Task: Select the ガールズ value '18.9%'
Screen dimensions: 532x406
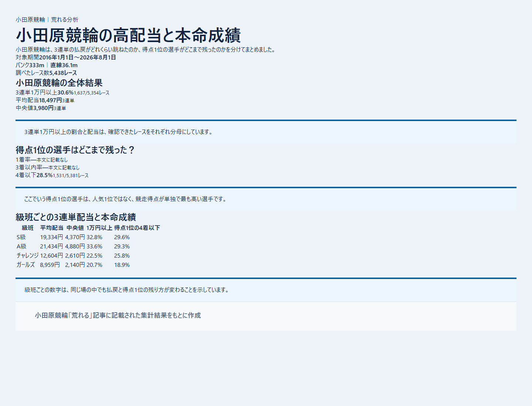Action: click(x=122, y=265)
